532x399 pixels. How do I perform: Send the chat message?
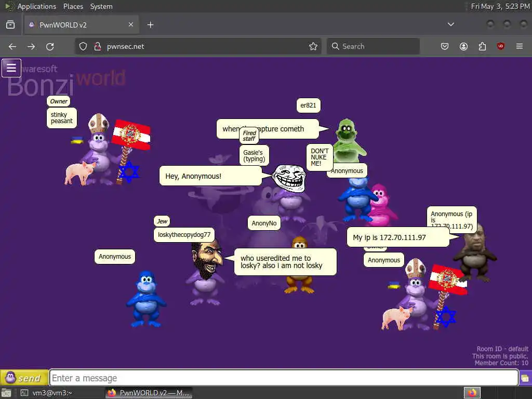pos(24,378)
